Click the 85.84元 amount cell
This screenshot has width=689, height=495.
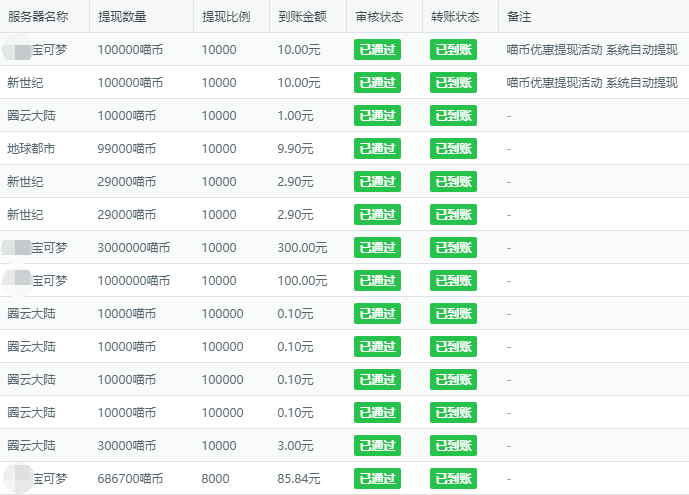coord(299,479)
